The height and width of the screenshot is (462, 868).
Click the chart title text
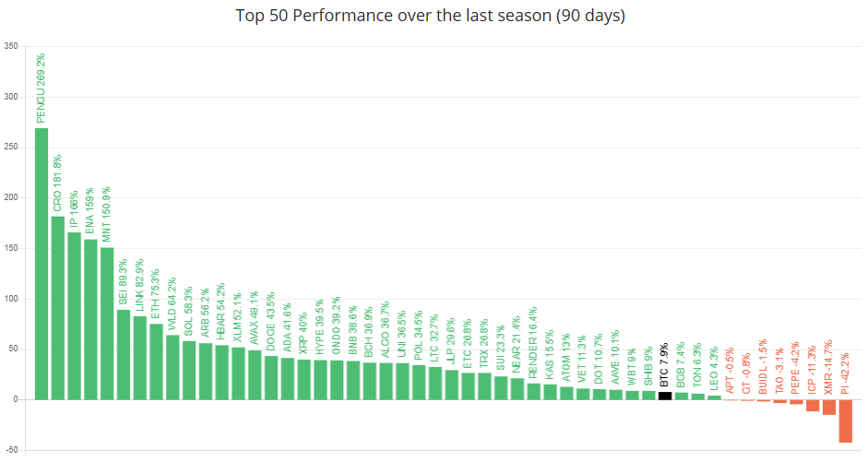(x=433, y=16)
